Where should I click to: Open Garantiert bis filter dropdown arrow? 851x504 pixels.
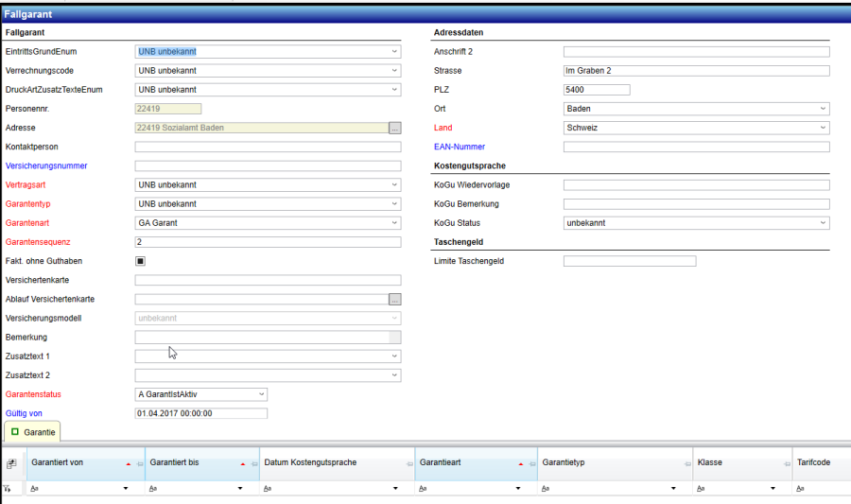tap(244, 489)
